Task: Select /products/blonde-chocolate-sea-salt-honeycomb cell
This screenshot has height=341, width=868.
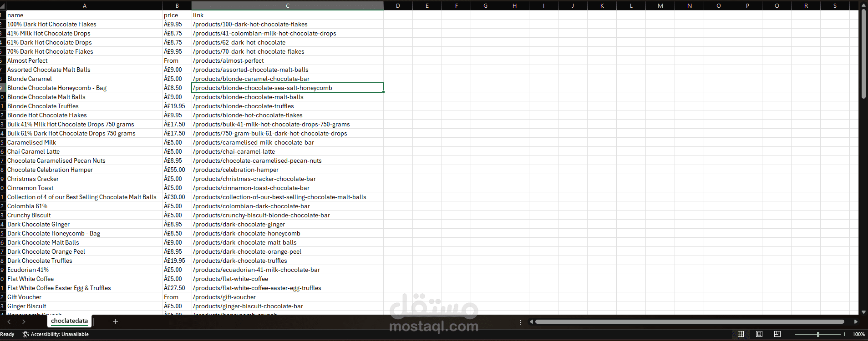Action: 288,88
